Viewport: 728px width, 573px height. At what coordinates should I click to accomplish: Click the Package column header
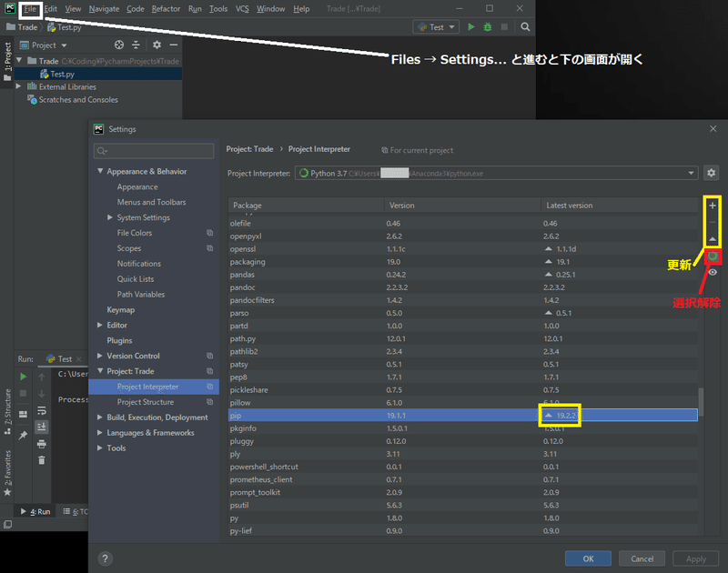[x=306, y=205]
